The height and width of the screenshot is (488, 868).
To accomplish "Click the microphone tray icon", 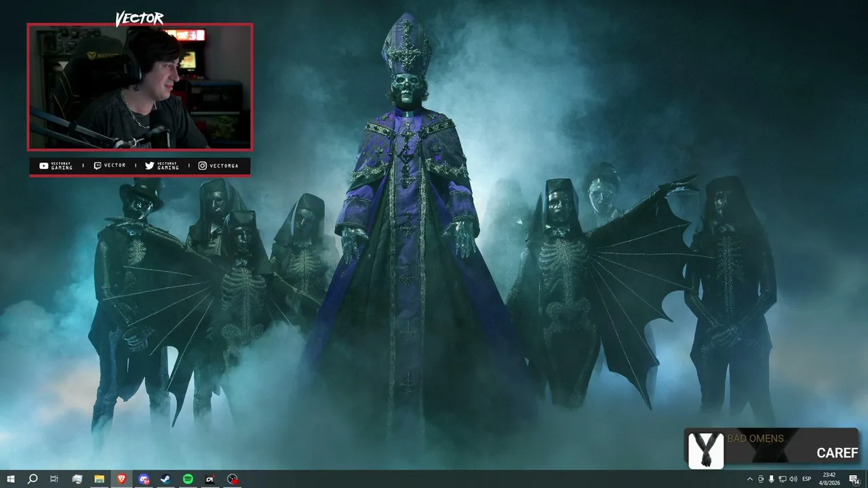I will pyautogui.click(x=771, y=479).
